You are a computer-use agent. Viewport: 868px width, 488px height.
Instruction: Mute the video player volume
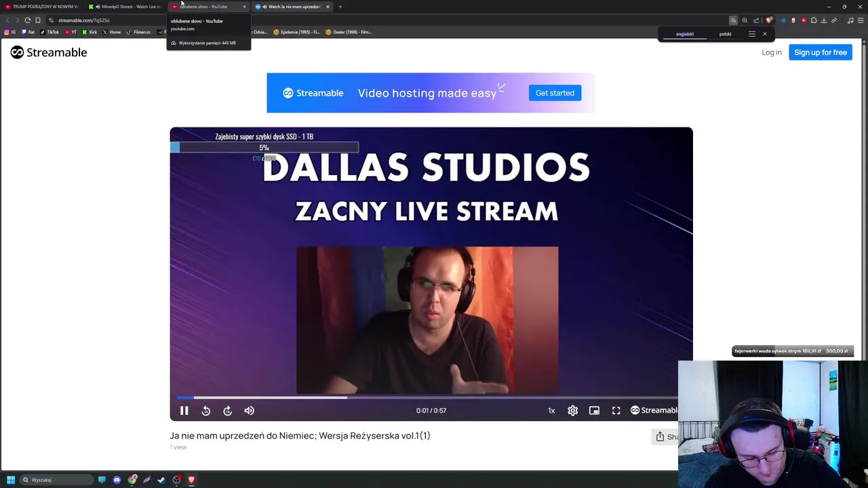tap(249, 410)
